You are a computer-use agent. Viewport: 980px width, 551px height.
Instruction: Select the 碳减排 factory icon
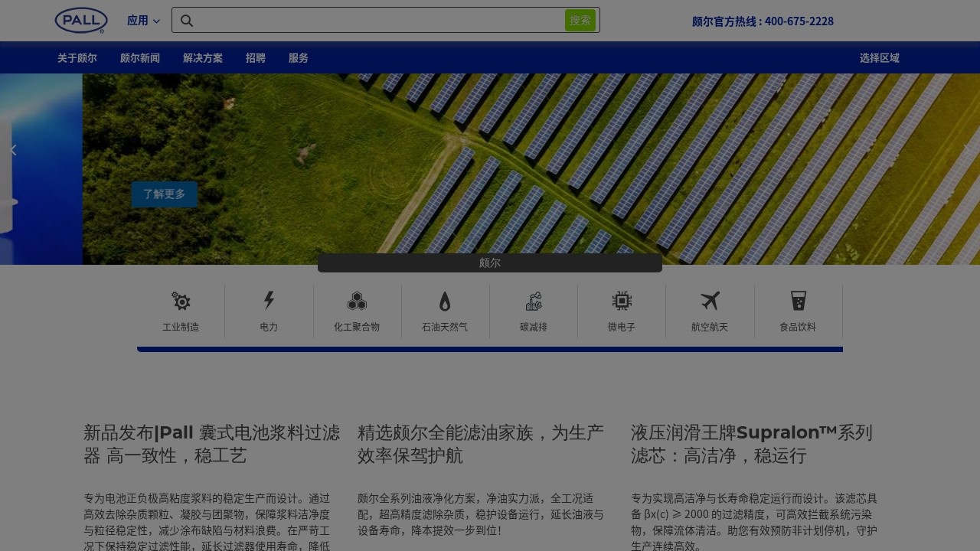tap(534, 301)
